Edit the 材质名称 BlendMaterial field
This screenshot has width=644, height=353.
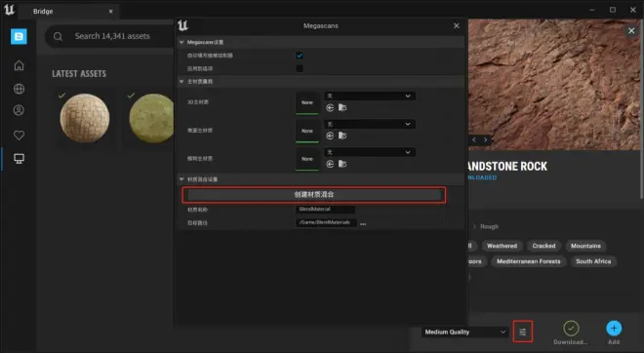[x=325, y=210]
